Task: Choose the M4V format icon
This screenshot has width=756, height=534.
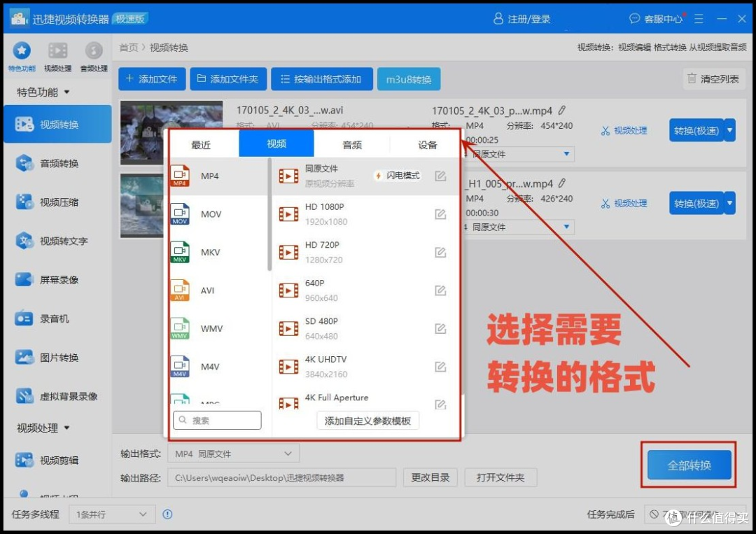Action: (180, 366)
